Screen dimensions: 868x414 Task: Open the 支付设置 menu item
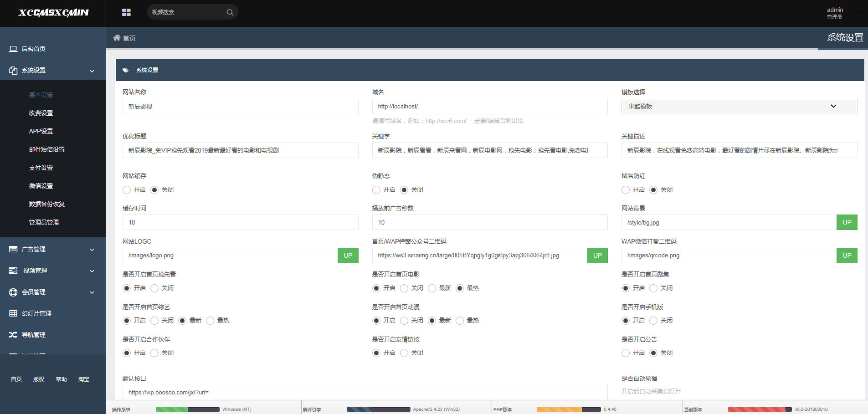pyautogui.click(x=41, y=167)
